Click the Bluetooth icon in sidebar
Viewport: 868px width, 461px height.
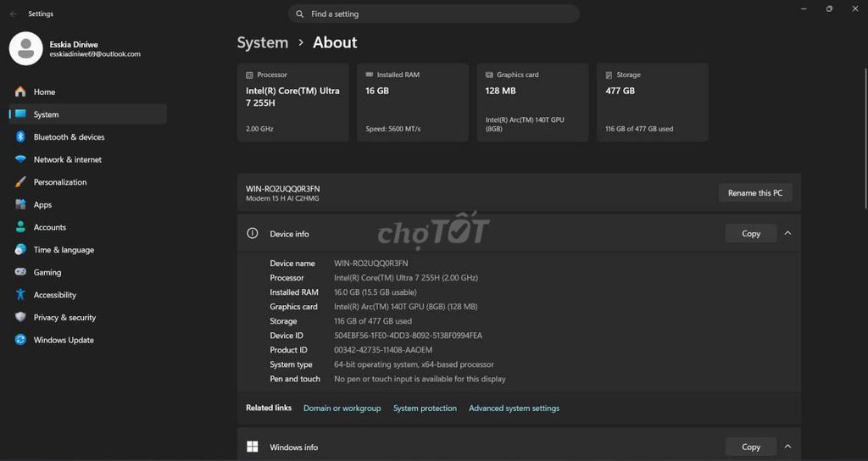[x=20, y=136]
